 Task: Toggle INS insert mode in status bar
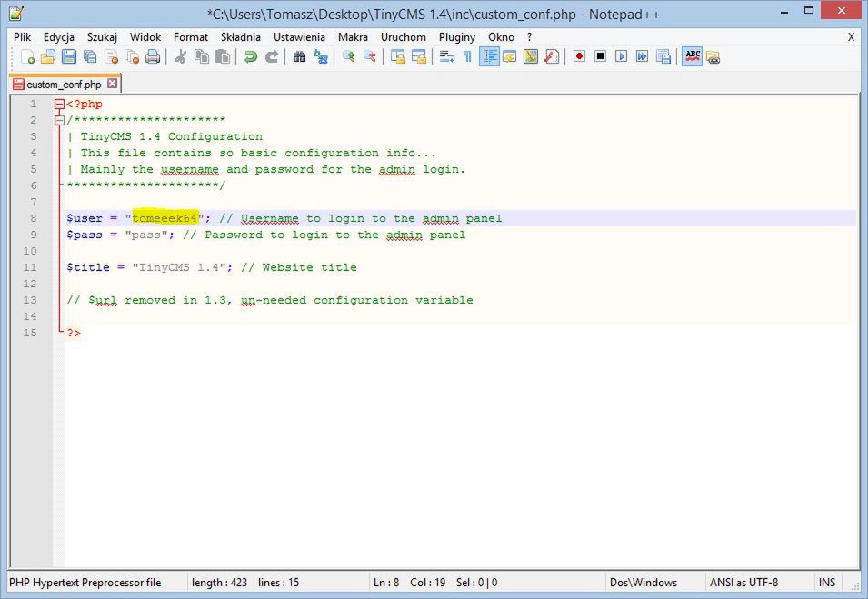tap(827, 583)
